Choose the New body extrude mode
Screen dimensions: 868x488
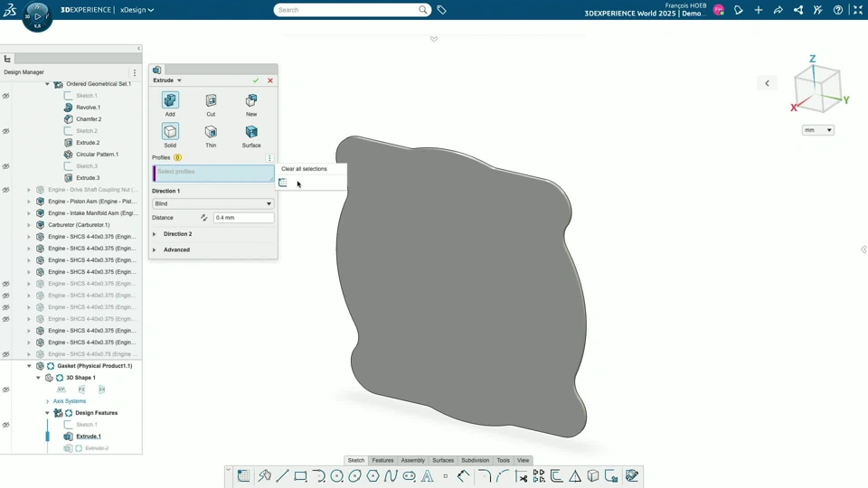point(251,104)
